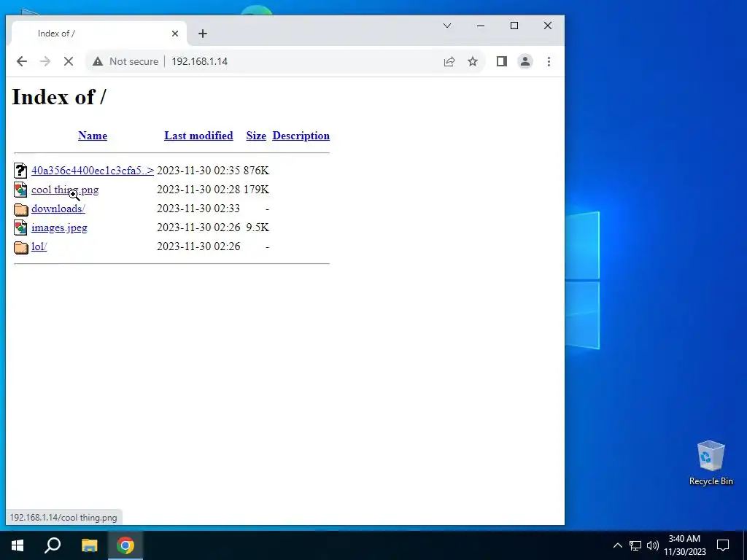Select the Recycle Bin desktop icon
Screen dimensions: 747x560
coord(711,463)
